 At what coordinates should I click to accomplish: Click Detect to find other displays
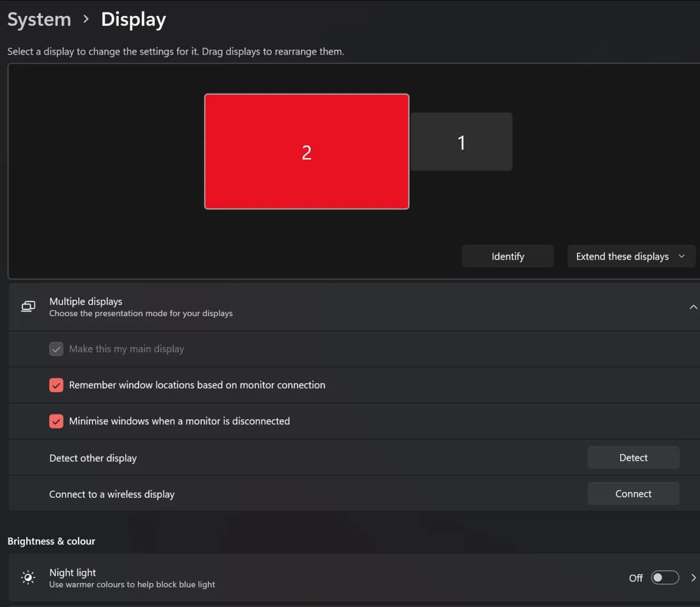633,458
